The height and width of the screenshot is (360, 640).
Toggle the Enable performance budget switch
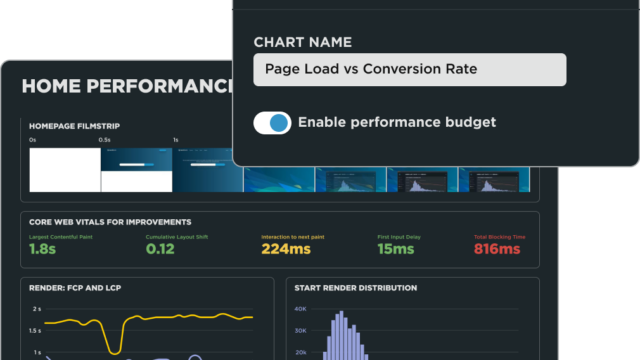coord(272,123)
